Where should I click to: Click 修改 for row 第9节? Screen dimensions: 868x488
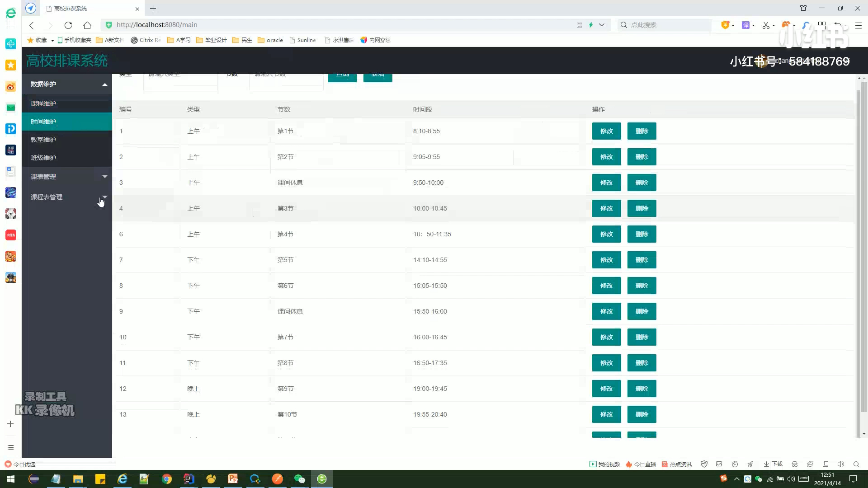607,389
